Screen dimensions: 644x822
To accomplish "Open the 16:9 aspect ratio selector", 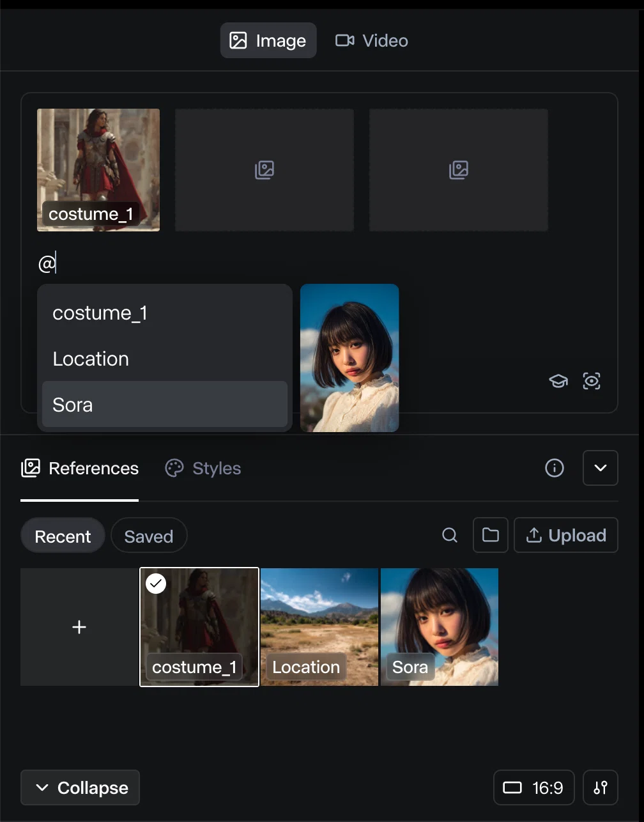I will pos(534,787).
